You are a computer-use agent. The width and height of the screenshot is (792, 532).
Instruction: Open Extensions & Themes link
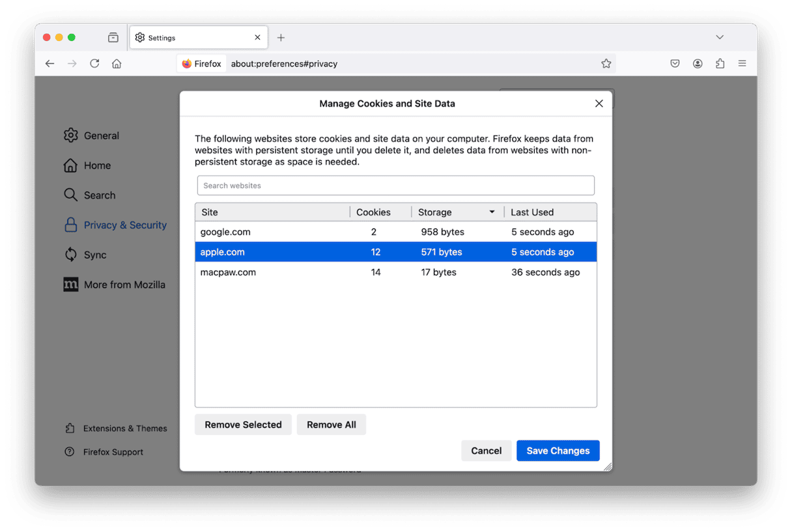[x=116, y=428]
